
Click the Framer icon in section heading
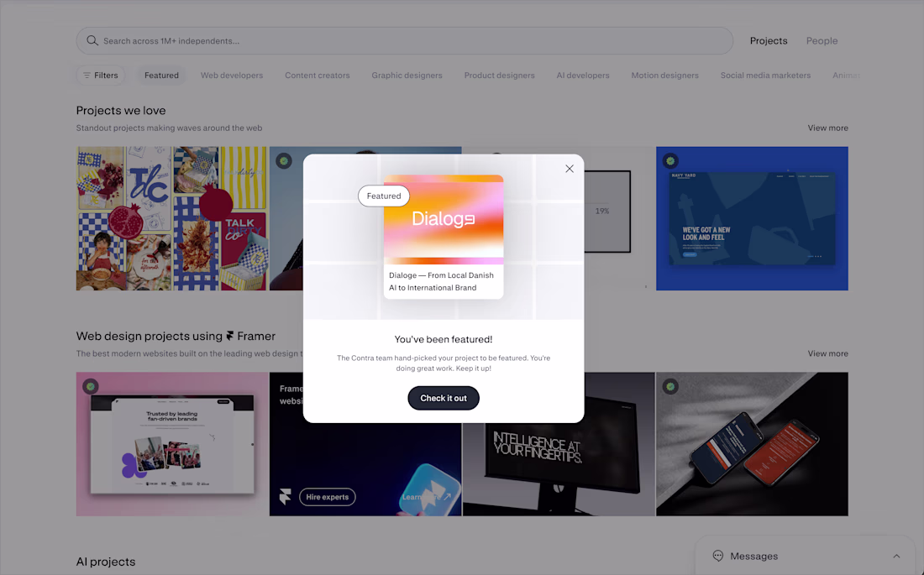(x=230, y=336)
